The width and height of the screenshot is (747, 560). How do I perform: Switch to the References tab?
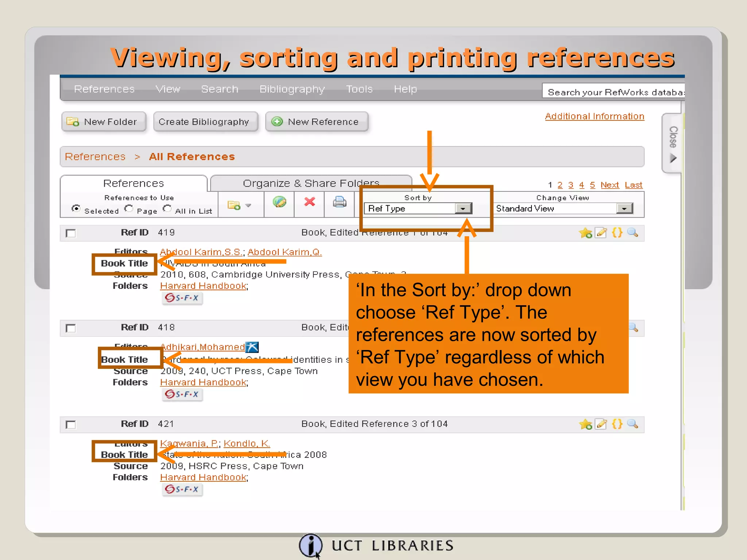tap(133, 183)
